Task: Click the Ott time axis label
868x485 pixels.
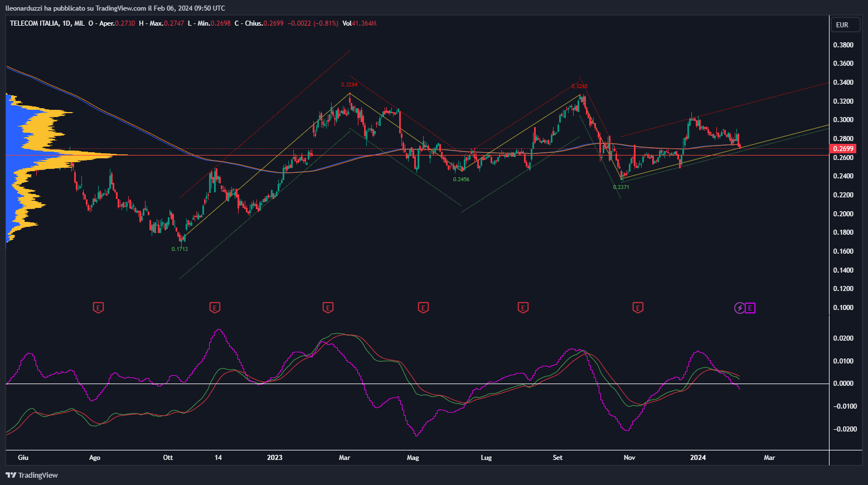Action: 168,458
